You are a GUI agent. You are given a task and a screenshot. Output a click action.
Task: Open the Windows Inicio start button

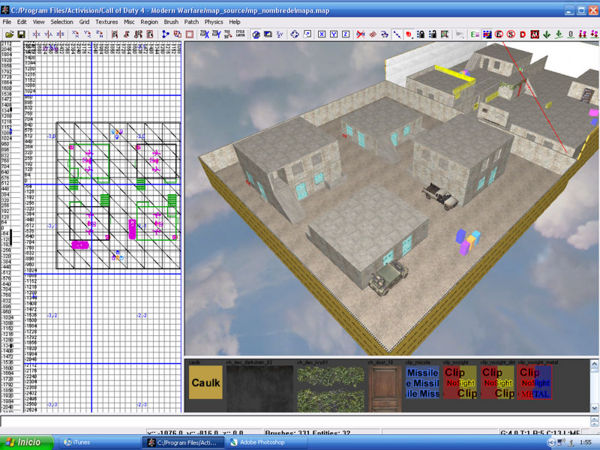26,442
